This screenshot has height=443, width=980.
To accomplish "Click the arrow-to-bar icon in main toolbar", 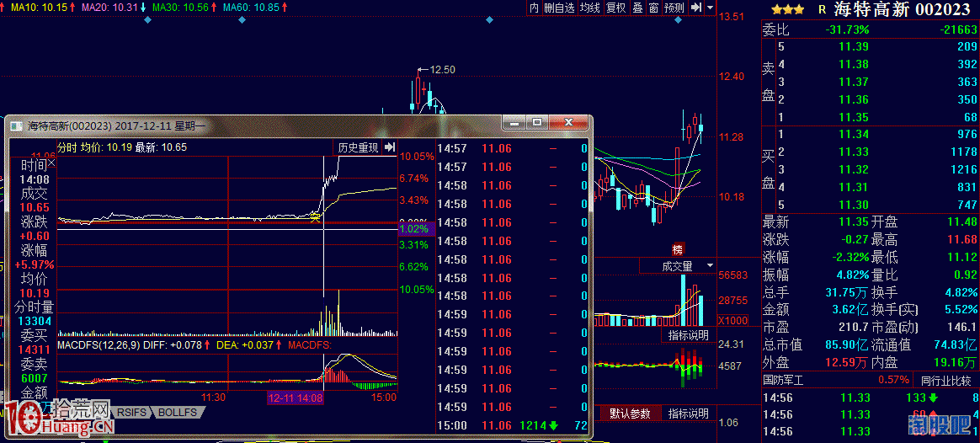I will [696, 8].
